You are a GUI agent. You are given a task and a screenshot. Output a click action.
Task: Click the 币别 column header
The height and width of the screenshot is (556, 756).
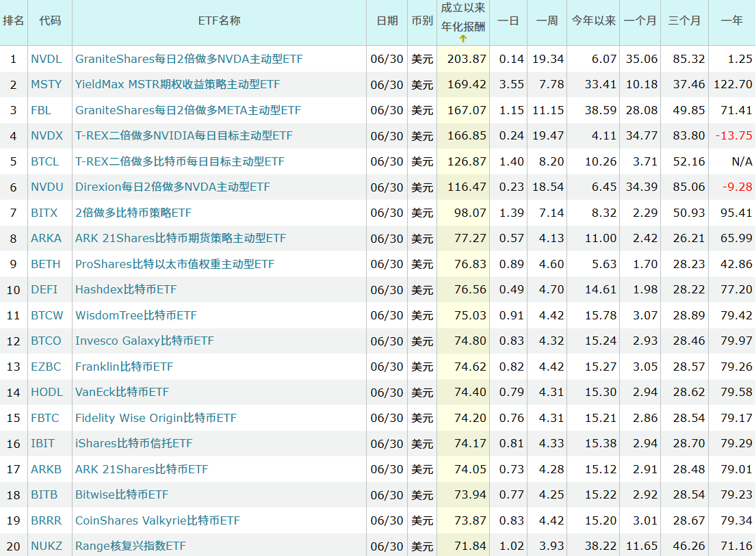[422, 21]
